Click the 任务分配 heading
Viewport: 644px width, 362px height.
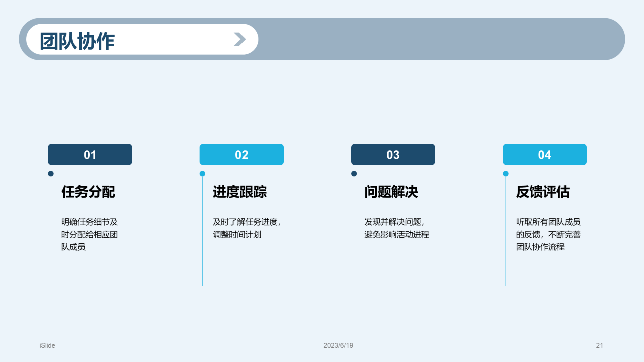tap(88, 192)
